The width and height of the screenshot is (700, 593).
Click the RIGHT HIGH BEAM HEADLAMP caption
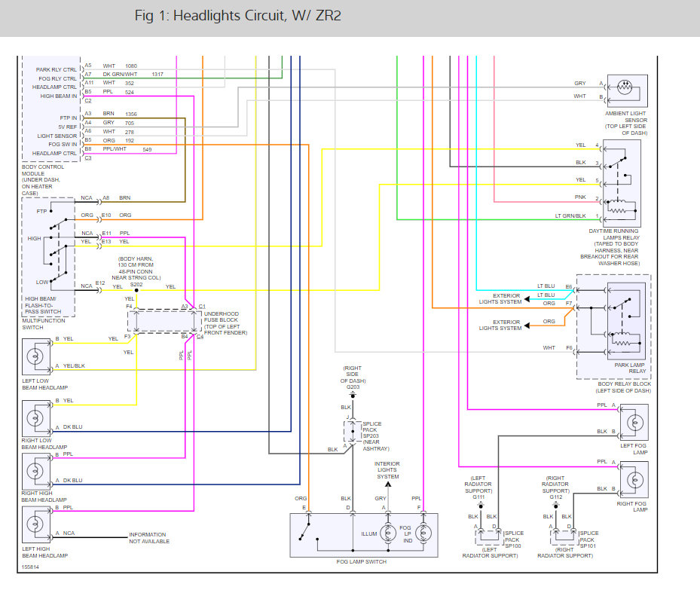pyautogui.click(x=44, y=497)
